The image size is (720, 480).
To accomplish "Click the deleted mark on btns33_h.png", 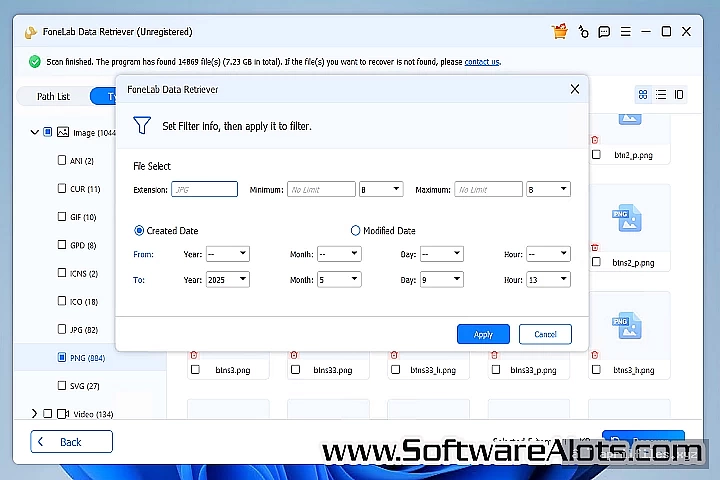I will tap(394, 355).
